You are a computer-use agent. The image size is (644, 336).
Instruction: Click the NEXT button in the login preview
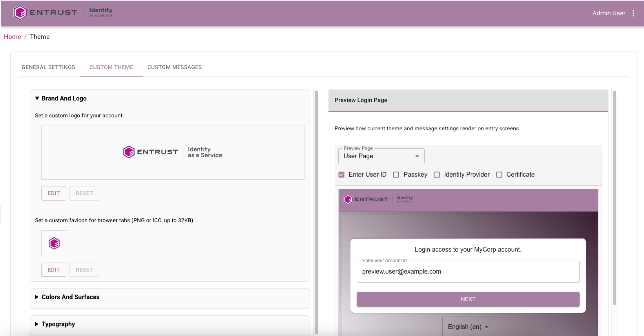tap(468, 299)
